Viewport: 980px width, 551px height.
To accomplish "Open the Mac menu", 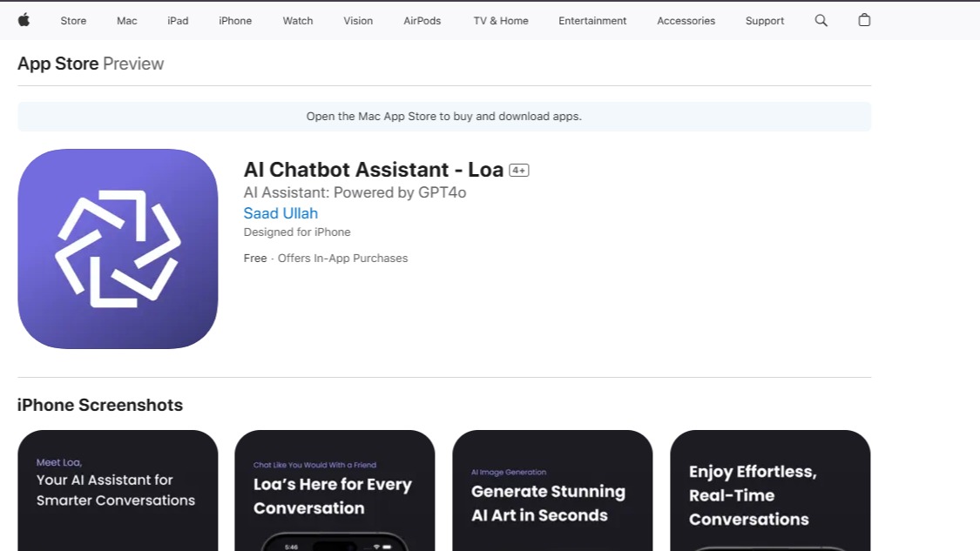I will [x=127, y=21].
